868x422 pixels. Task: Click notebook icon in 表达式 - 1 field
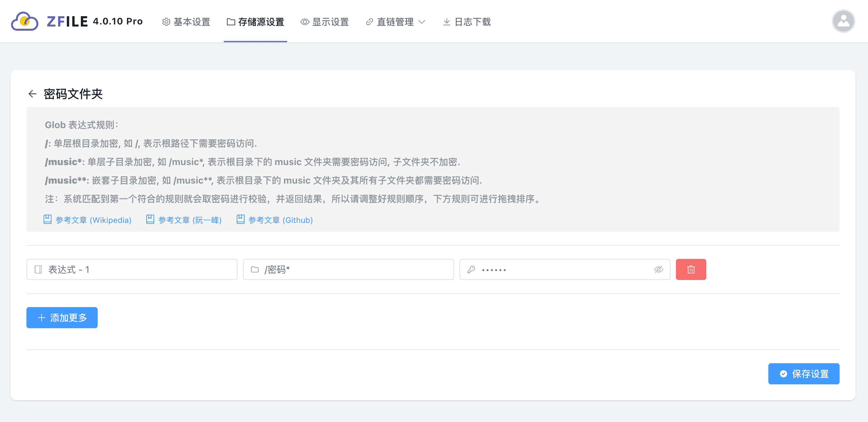(38, 269)
